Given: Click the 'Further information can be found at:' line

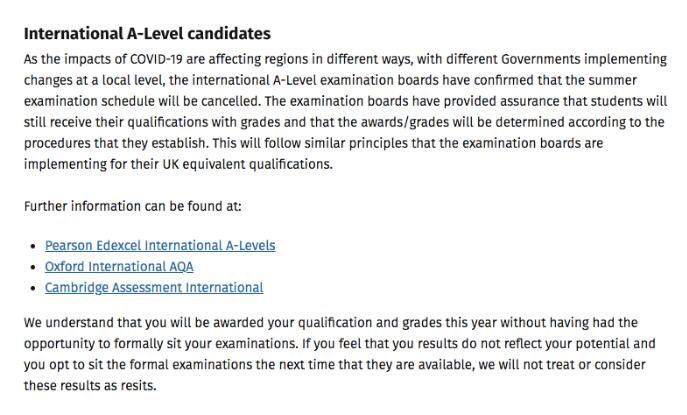Looking at the screenshot, I should (132, 206).
